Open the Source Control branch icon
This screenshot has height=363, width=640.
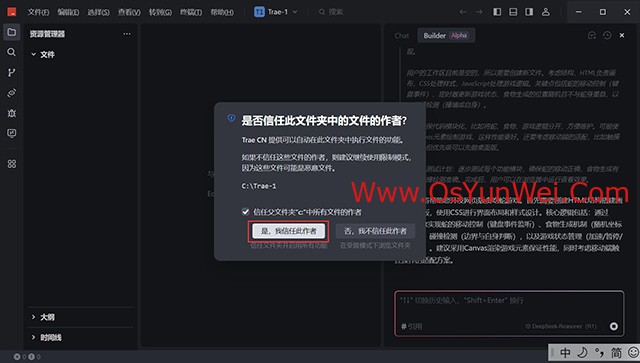[11, 73]
